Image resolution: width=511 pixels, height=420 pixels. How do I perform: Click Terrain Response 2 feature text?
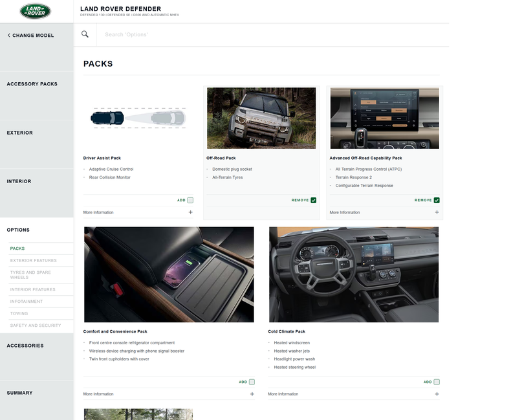point(354,177)
